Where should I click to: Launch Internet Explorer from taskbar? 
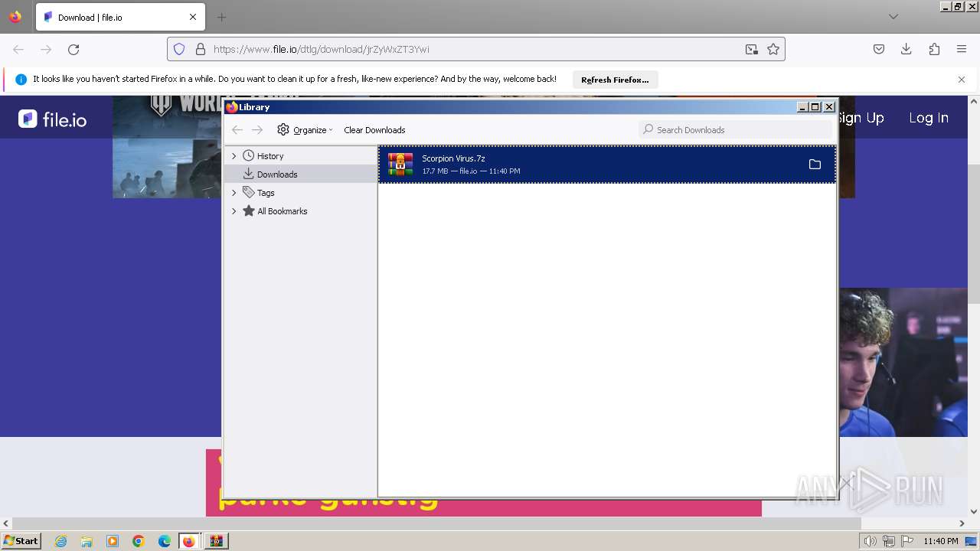tap(61, 541)
